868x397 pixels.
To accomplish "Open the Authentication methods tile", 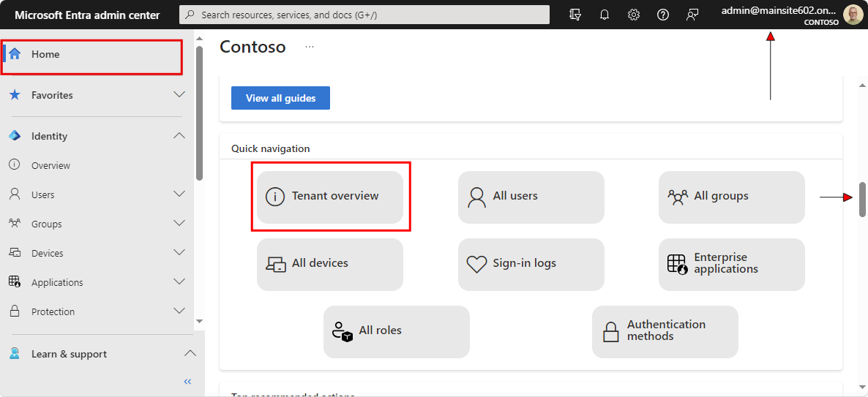I will (x=665, y=332).
